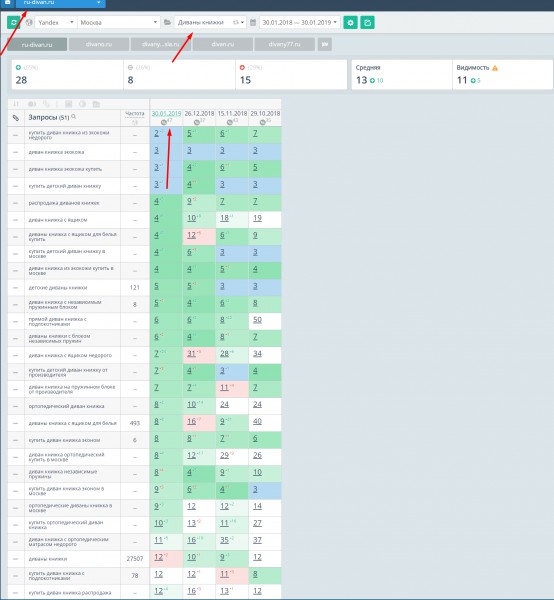Click the icon left of the project selector

tap(7, 3)
